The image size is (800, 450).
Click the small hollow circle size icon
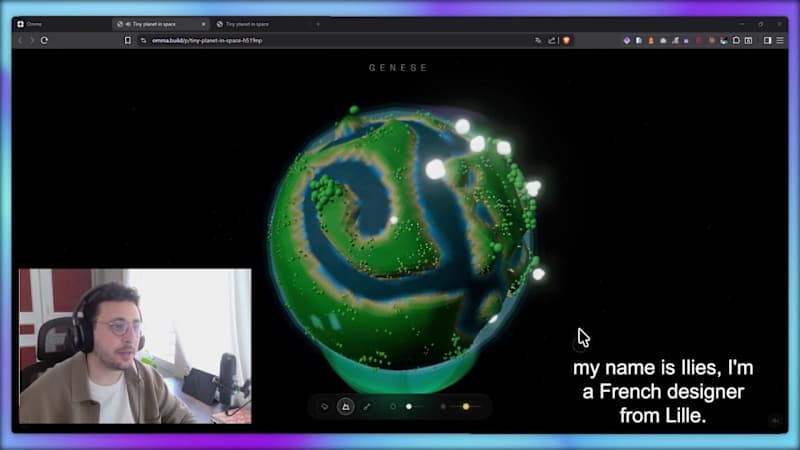393,407
